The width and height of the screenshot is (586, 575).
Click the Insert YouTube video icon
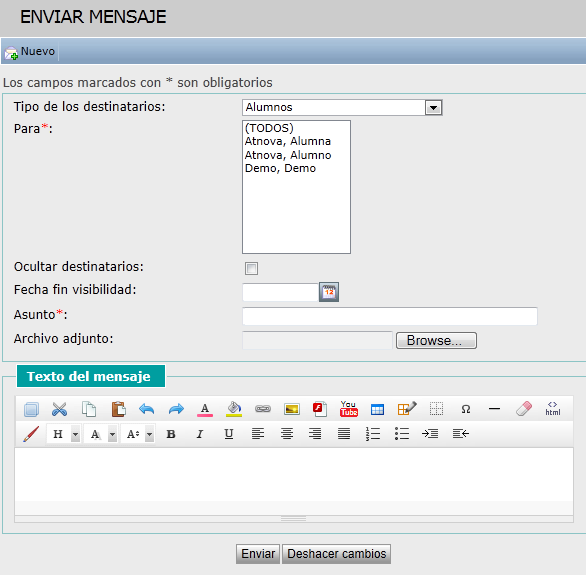349,409
